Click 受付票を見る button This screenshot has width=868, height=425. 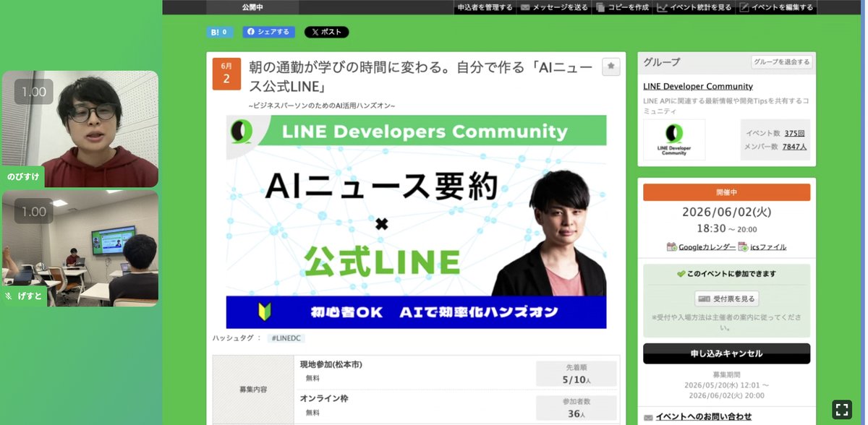pyautogui.click(x=726, y=299)
